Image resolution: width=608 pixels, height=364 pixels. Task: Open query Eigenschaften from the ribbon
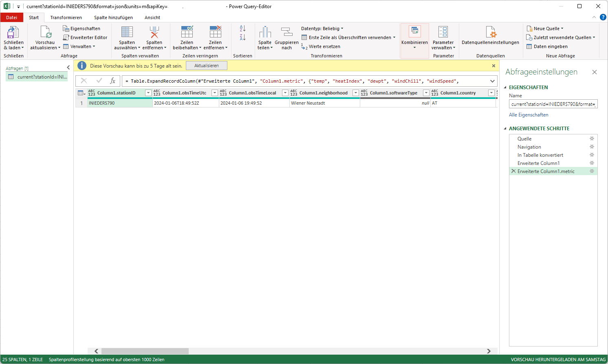[82, 29]
